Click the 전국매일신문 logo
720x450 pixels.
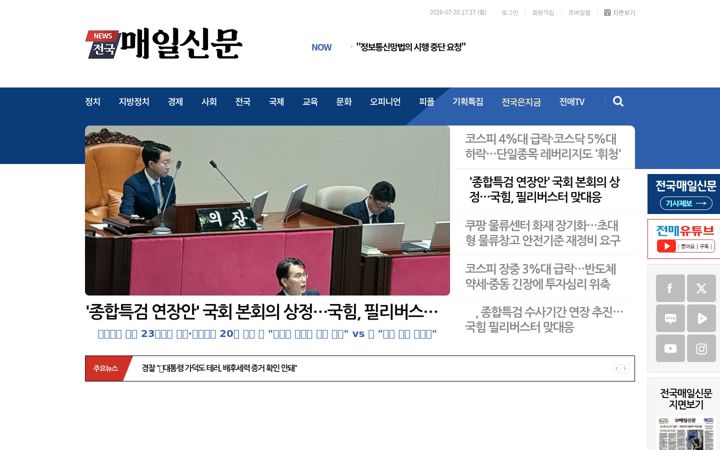click(x=163, y=44)
